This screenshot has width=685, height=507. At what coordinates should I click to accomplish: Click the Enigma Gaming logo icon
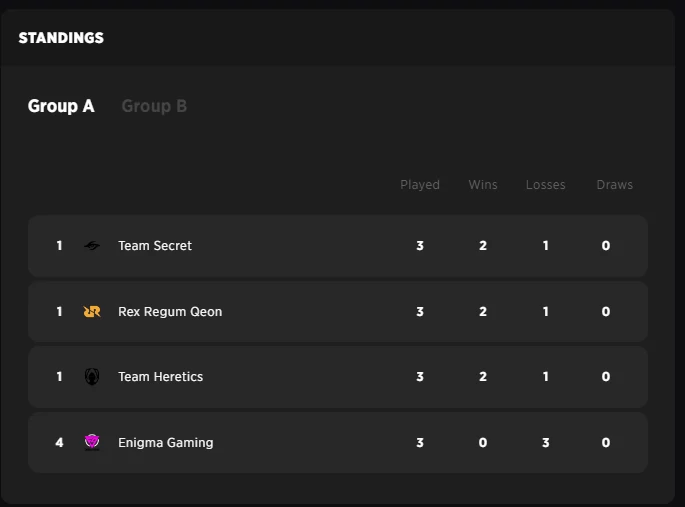[x=92, y=442]
